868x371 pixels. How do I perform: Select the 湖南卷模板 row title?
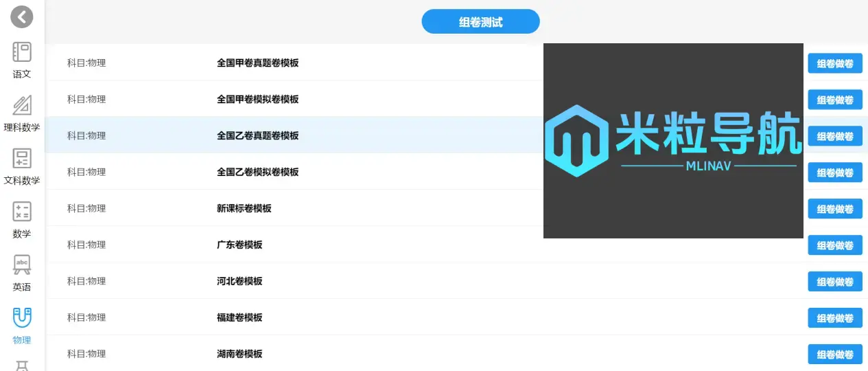tap(239, 354)
